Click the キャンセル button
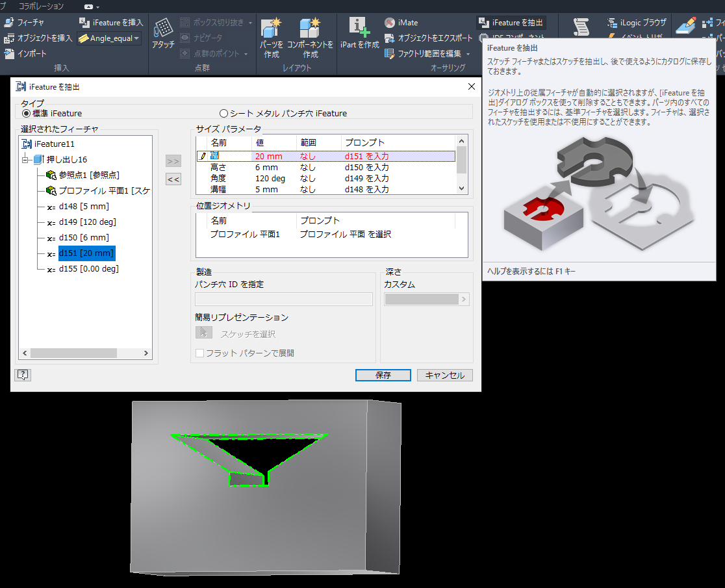 444,376
